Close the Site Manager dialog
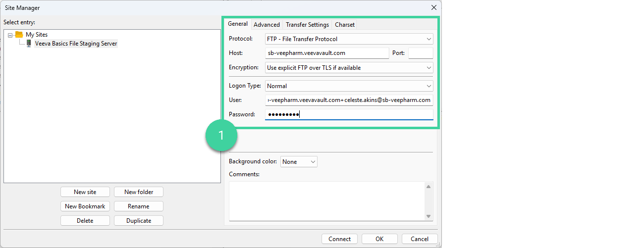The height and width of the screenshot is (248, 644). [x=434, y=7]
